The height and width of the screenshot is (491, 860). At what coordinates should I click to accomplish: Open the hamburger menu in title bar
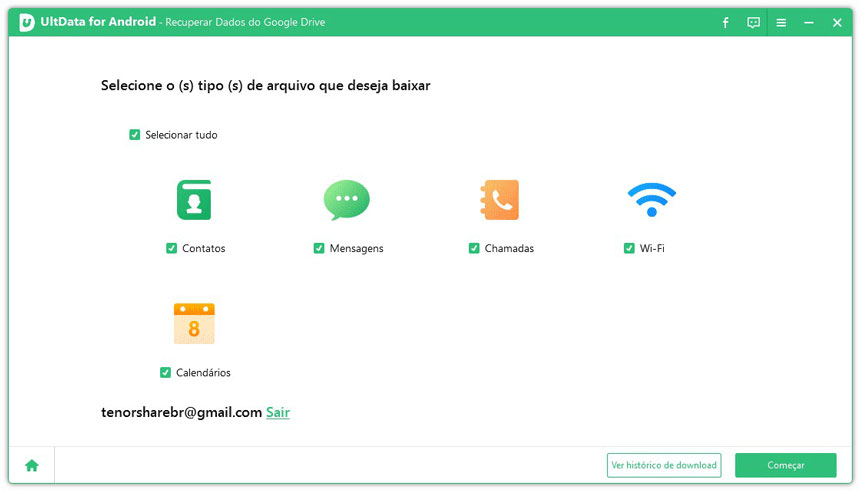click(782, 22)
